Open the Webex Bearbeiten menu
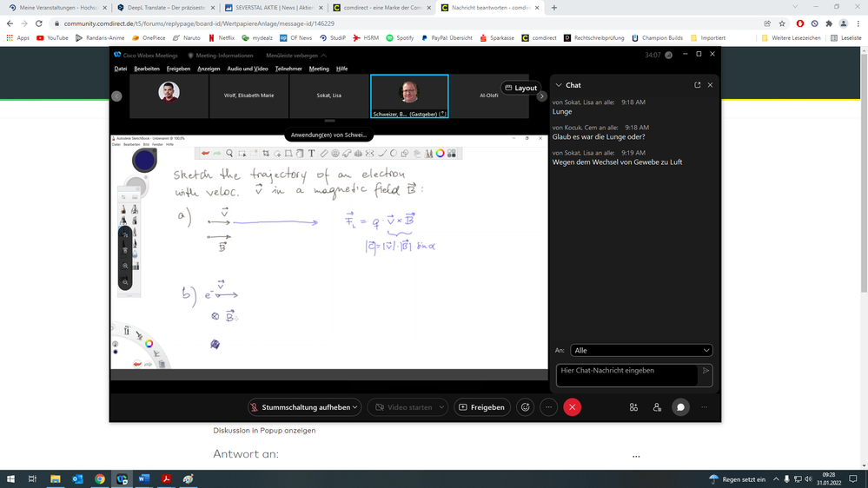 (147, 69)
